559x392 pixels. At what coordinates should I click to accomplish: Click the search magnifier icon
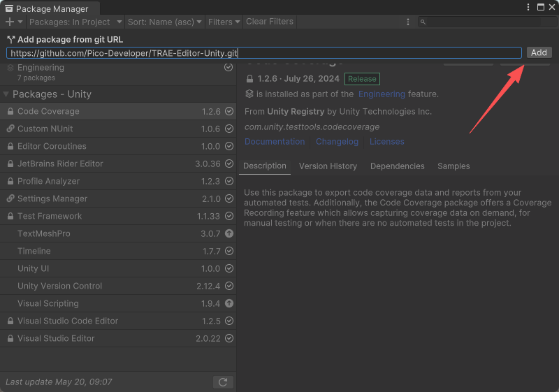pyautogui.click(x=423, y=22)
